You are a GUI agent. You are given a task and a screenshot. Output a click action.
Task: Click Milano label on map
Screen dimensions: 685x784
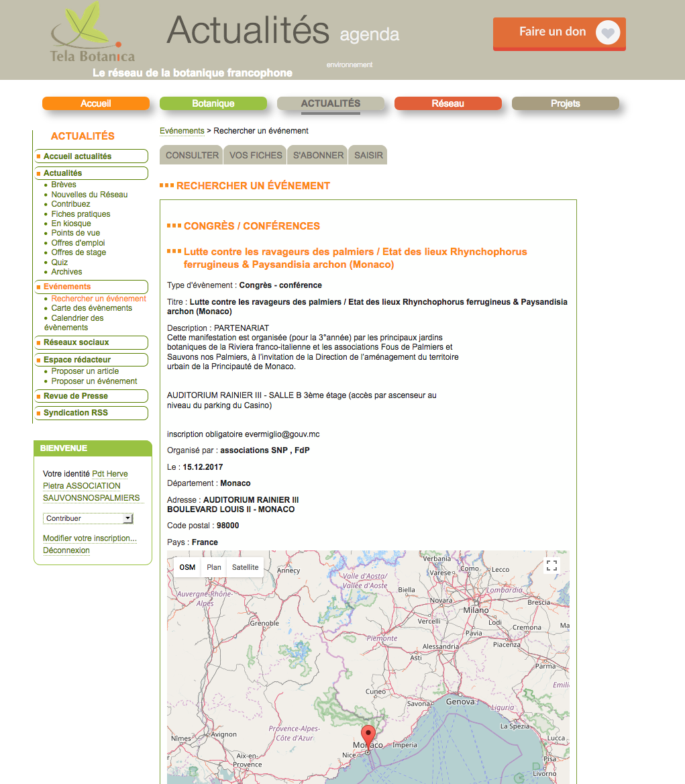[x=476, y=610]
